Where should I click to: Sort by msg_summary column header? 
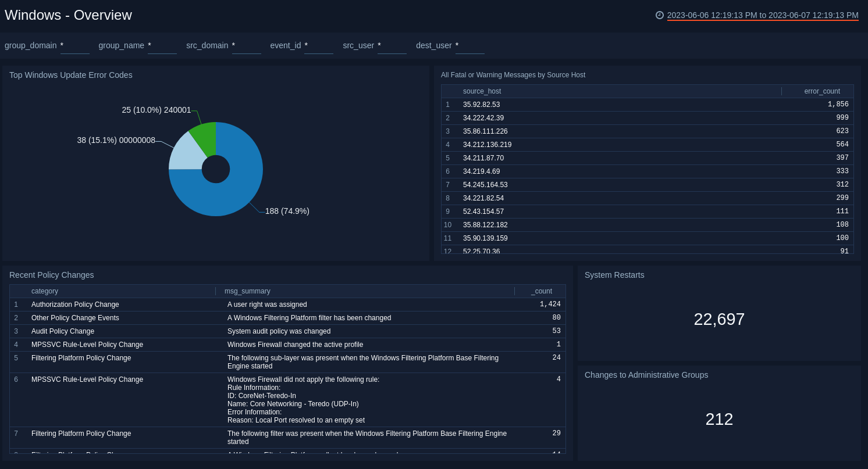coord(247,291)
